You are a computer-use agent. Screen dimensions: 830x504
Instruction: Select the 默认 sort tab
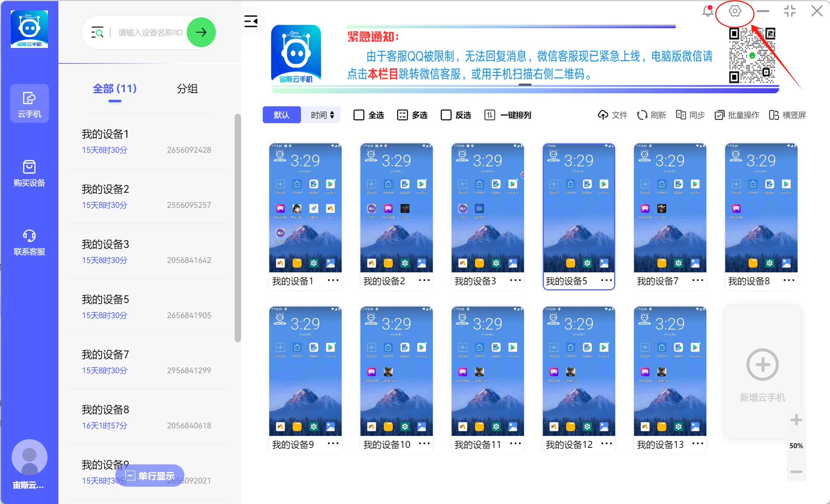pyautogui.click(x=281, y=115)
